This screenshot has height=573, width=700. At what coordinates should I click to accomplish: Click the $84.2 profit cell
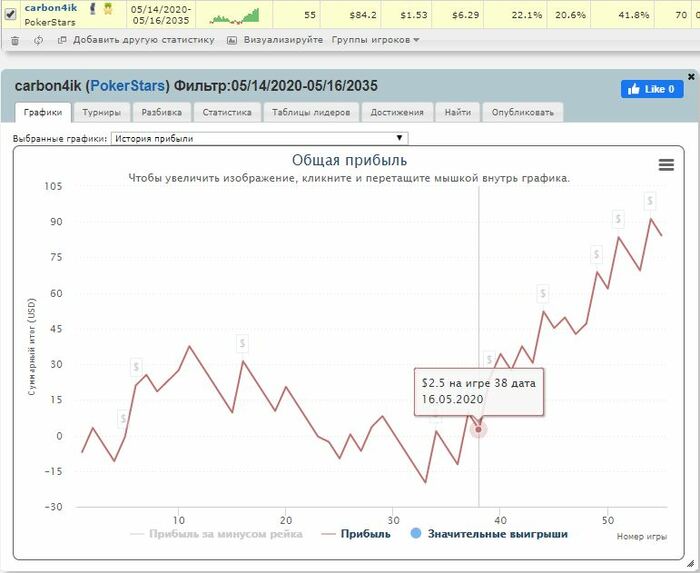(363, 15)
